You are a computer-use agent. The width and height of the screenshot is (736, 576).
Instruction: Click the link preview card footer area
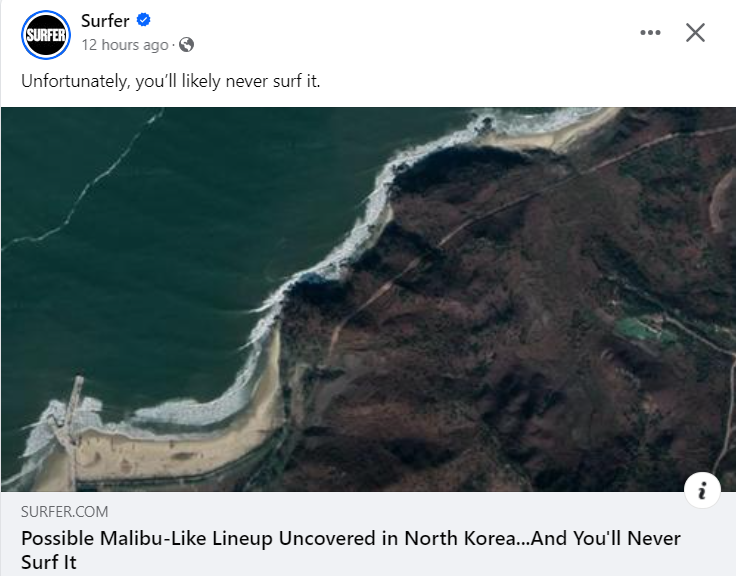pos(368,534)
